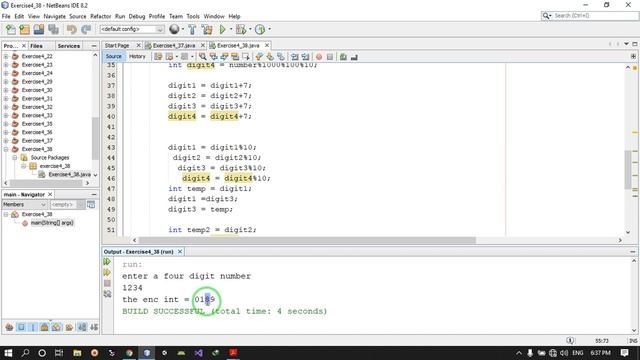This screenshot has width=640, height=360.
Task: Click the Source view button
Action: 113,57
